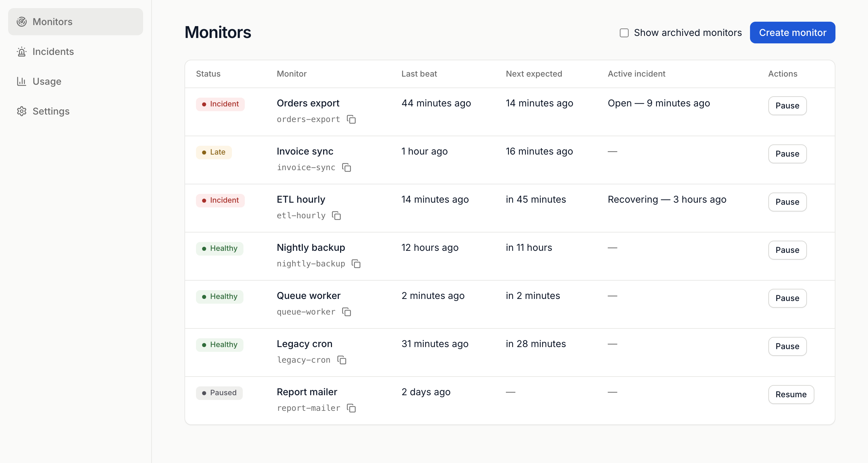Copy the report-mailer slug icon

coord(351,408)
